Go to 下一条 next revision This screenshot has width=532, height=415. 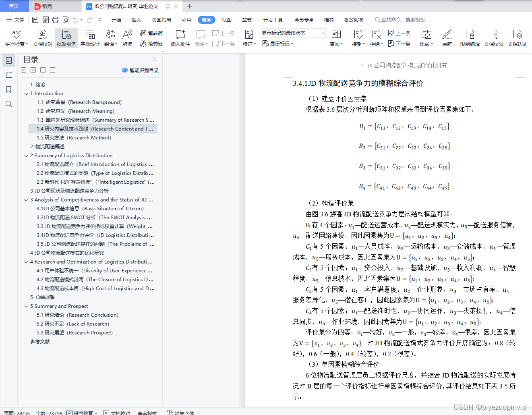point(399,44)
